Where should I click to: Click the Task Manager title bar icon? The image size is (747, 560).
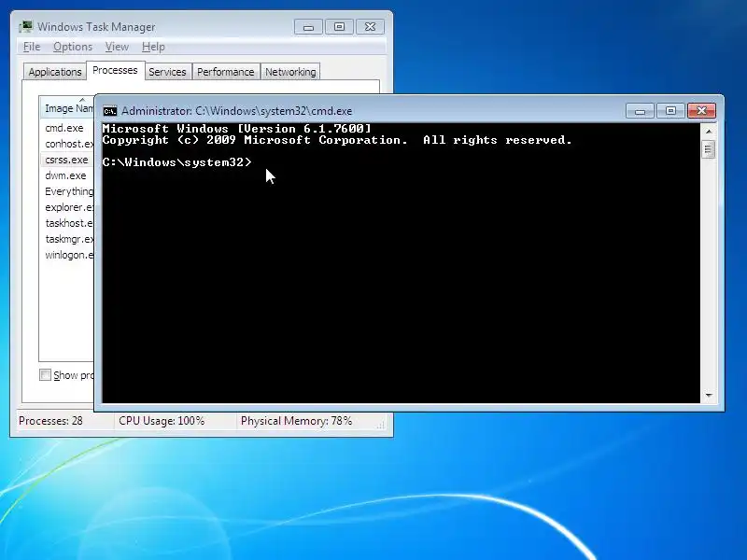[x=26, y=27]
